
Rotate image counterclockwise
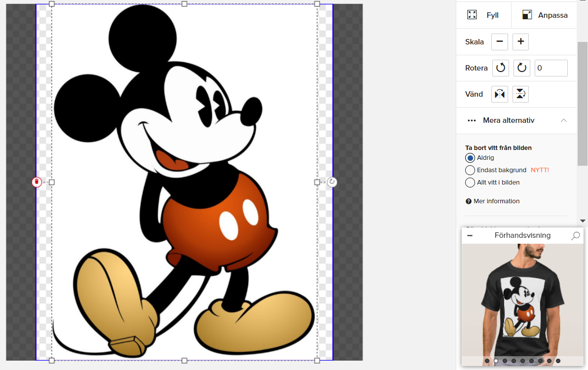point(501,68)
